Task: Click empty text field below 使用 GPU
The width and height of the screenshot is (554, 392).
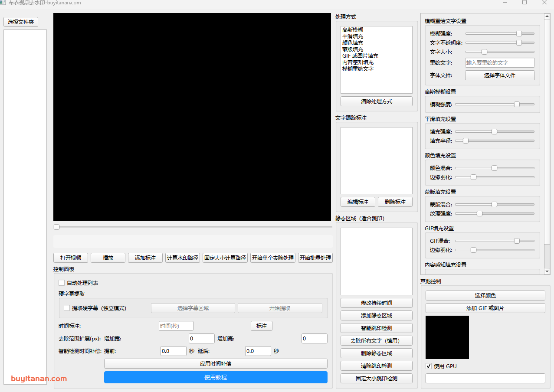Action: [x=485, y=379]
